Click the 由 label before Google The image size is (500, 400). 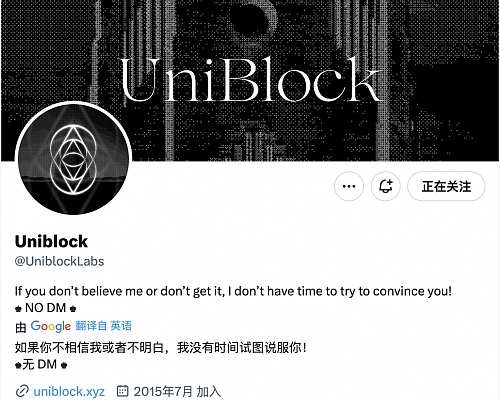click(21, 327)
